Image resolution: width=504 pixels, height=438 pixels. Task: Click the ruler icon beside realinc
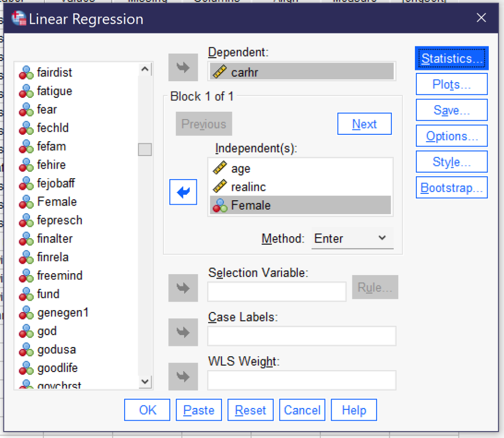pos(220,187)
